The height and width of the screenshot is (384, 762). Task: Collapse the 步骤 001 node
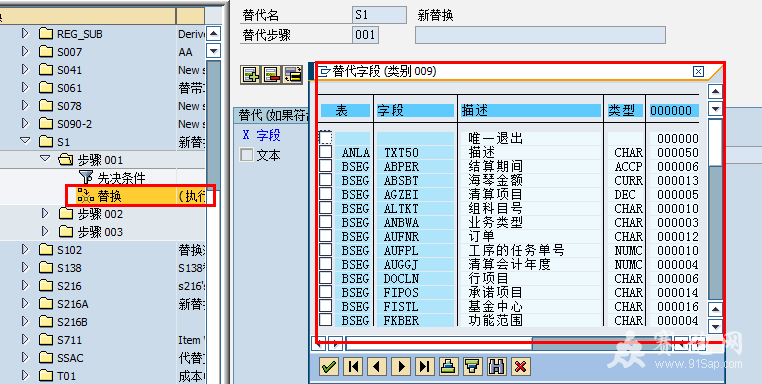45,159
